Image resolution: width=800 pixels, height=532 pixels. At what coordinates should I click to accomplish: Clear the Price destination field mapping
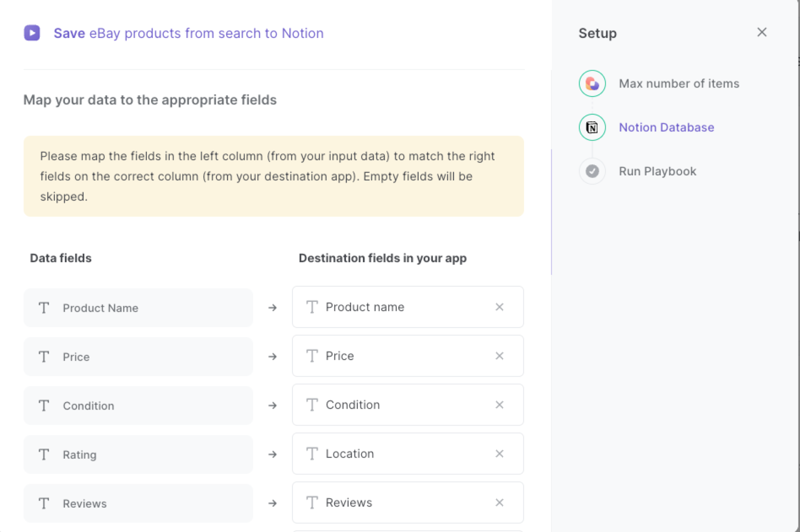pyautogui.click(x=499, y=356)
